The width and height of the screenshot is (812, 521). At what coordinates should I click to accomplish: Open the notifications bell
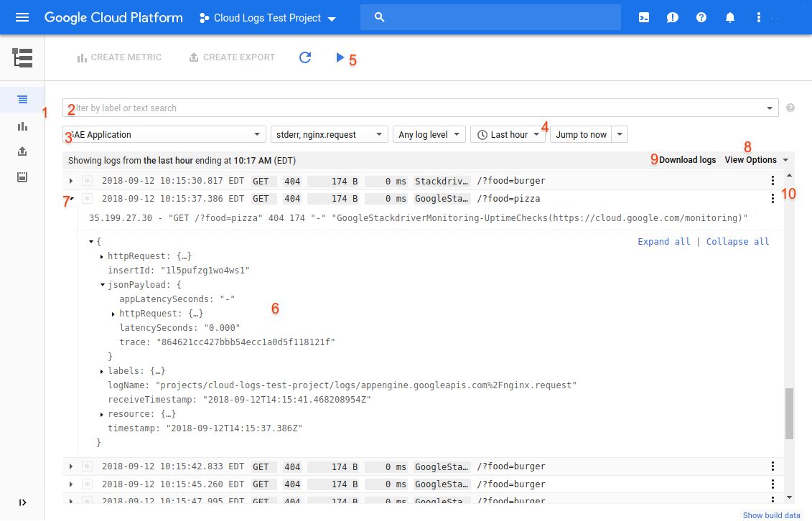click(729, 17)
